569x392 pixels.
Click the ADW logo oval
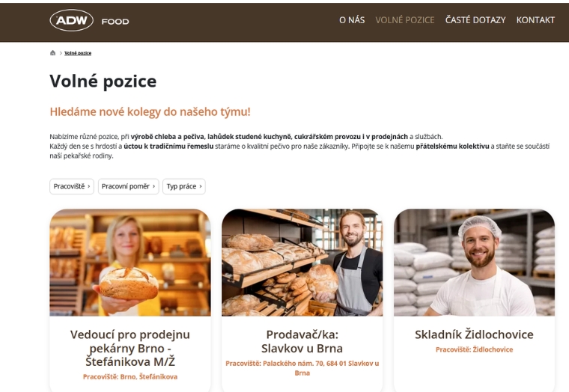point(71,20)
